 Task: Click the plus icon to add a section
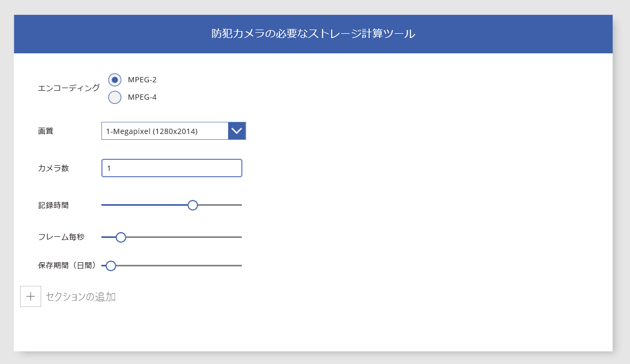(x=31, y=296)
